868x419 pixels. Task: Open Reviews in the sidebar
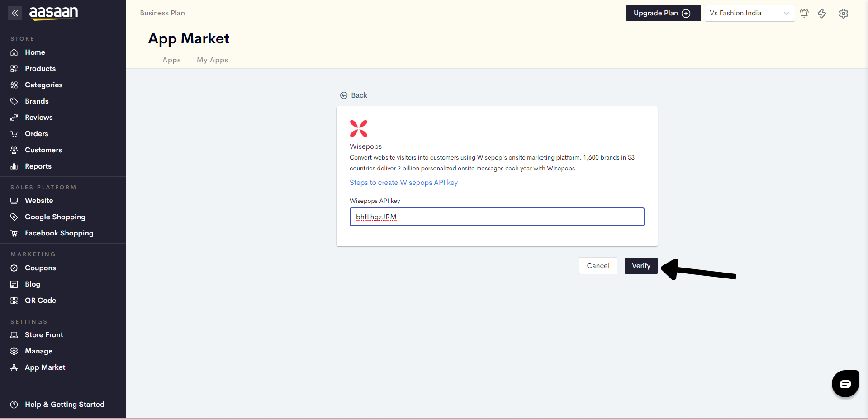39,118
